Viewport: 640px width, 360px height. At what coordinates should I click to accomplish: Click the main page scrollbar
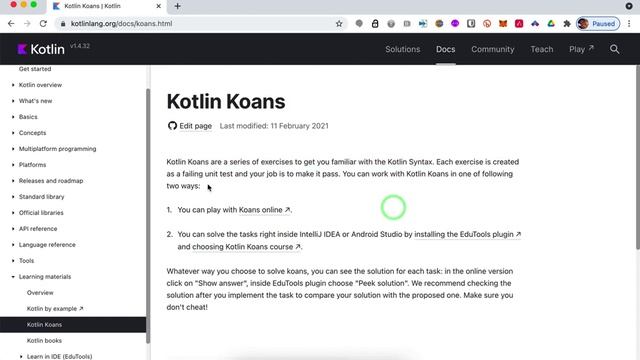[638, 157]
